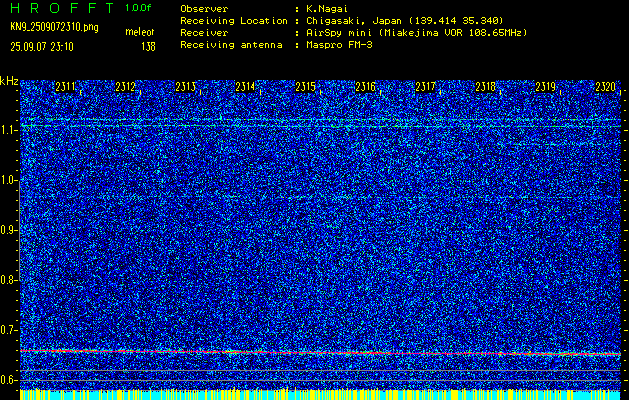The height and width of the screenshot is (400, 629).
Task: Select the 1.00f version label
Action: click(x=138, y=8)
